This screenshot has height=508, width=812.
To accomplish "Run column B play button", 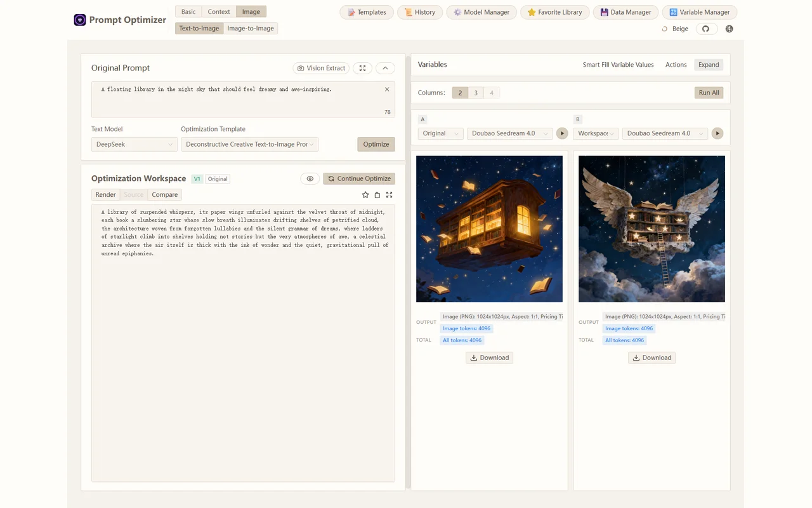I will (717, 133).
